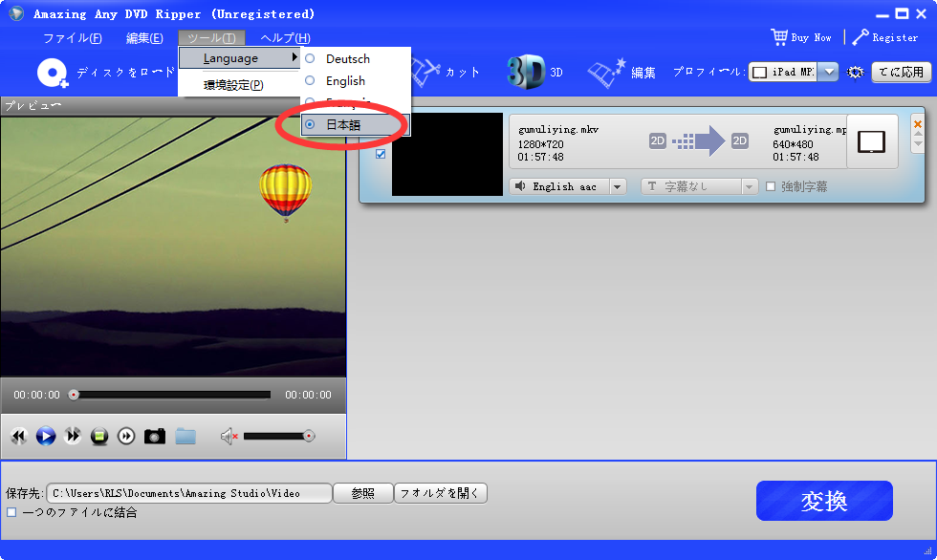Minimize the DVD Ripper window
This screenshot has height=560, width=937.
883,13
